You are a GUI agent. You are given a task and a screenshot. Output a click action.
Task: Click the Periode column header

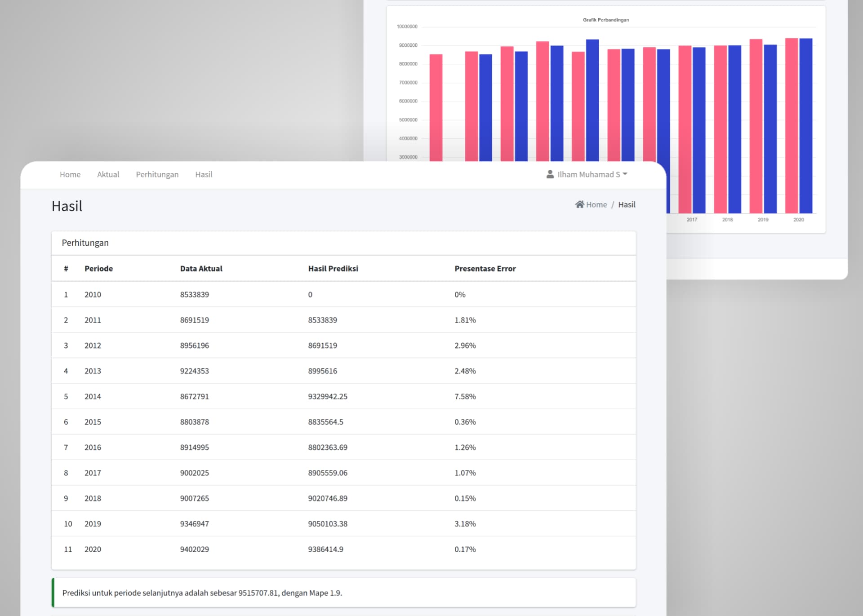pos(98,268)
